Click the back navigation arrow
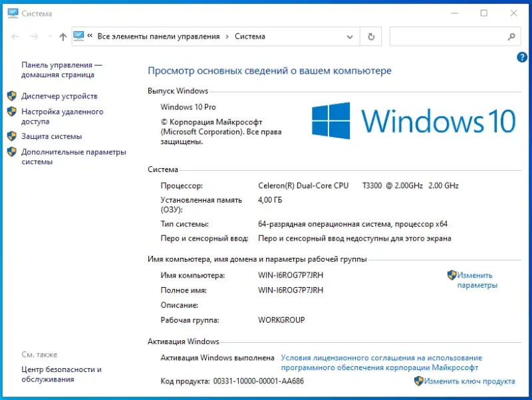 point(15,37)
